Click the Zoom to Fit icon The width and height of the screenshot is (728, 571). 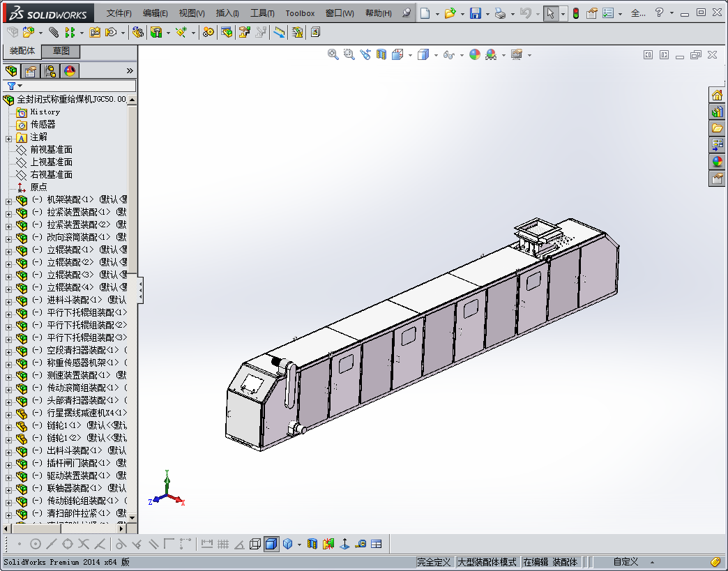333,54
